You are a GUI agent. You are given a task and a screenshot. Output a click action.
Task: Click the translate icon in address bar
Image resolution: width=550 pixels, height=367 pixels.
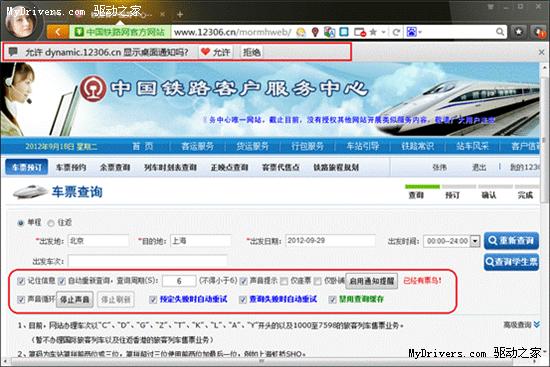(x=329, y=32)
